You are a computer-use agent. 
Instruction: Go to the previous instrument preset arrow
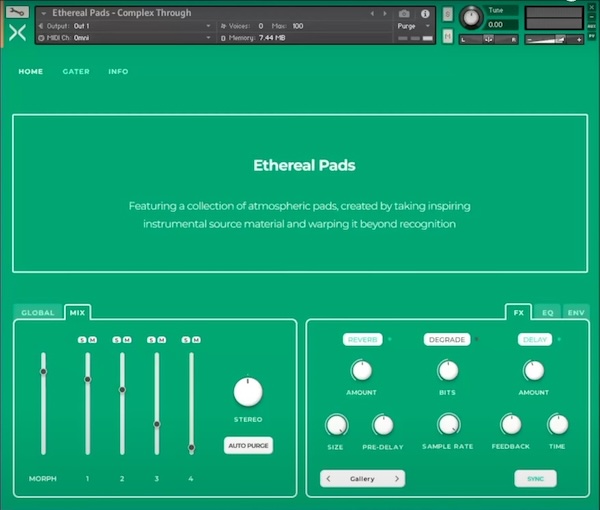click(372, 13)
